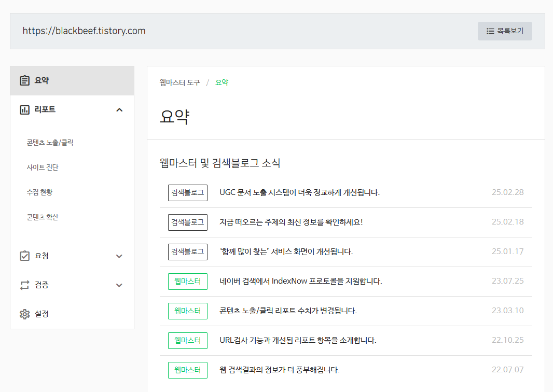Screen dimensions: 553x392
Task: Open news '웹 검색결과의 정보가 더 풍부해집니다.'
Action: pyautogui.click(x=279, y=370)
